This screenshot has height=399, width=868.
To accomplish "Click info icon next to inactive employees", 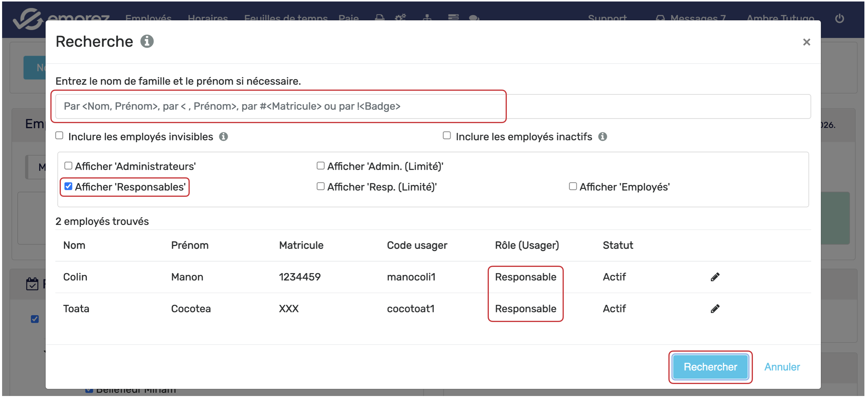I will (602, 137).
